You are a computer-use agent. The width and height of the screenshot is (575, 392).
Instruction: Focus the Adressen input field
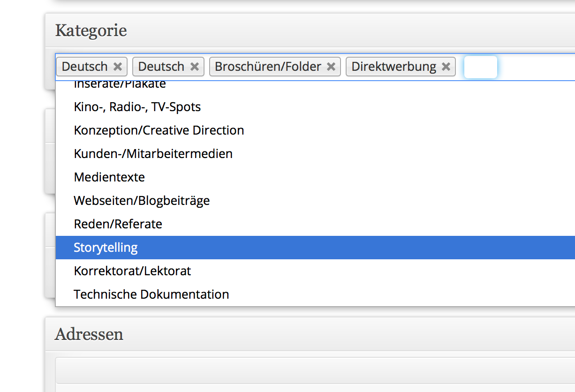click(x=315, y=370)
